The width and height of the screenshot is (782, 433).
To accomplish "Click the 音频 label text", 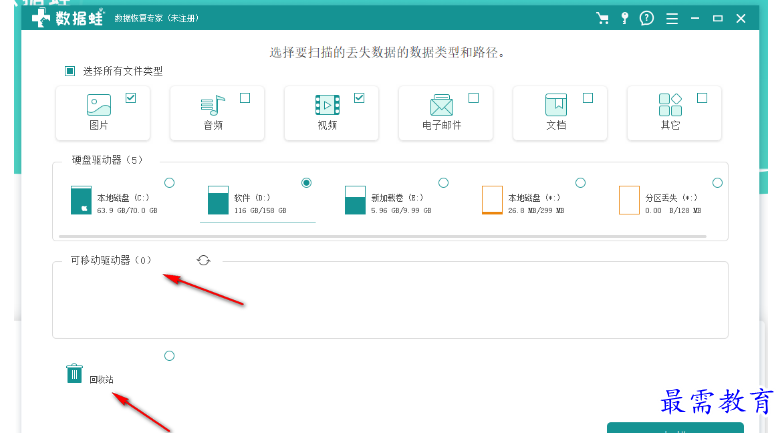I will click(x=213, y=125).
